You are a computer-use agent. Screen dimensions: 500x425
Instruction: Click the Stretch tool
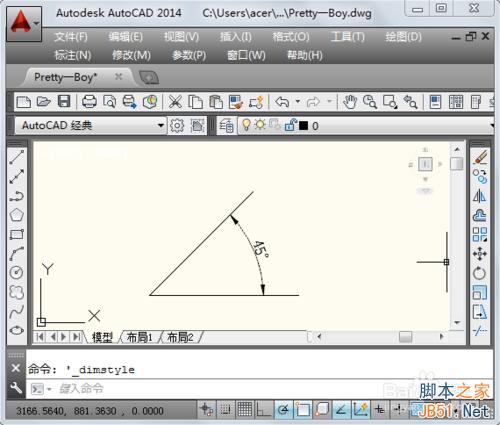click(480, 312)
